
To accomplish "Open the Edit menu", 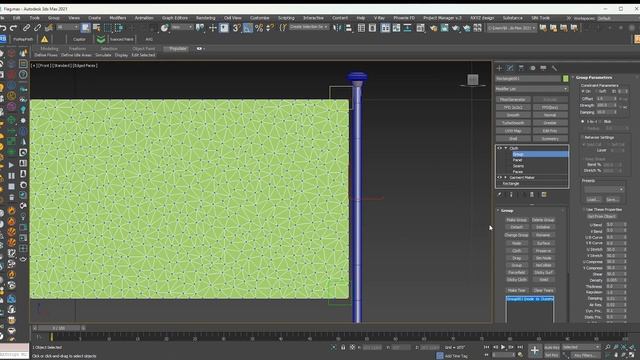I will coord(16,18).
